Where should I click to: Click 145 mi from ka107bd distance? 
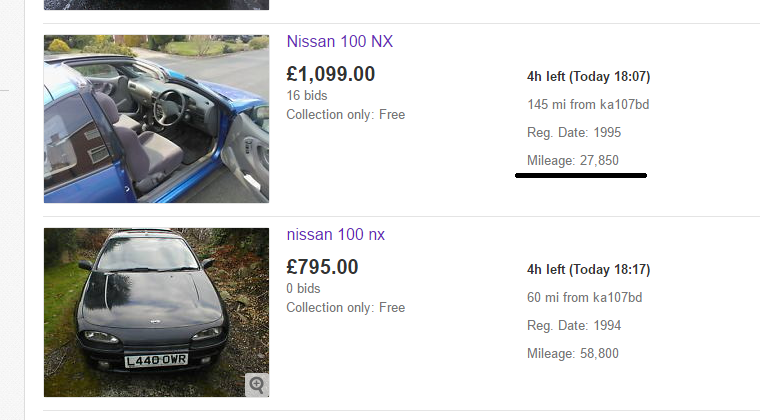pyautogui.click(x=588, y=105)
